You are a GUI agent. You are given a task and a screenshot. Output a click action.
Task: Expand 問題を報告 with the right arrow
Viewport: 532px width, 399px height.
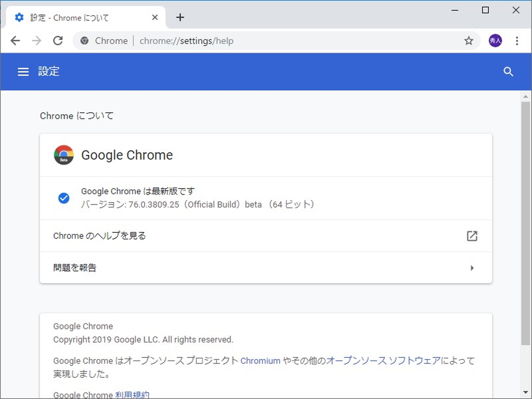coord(472,268)
